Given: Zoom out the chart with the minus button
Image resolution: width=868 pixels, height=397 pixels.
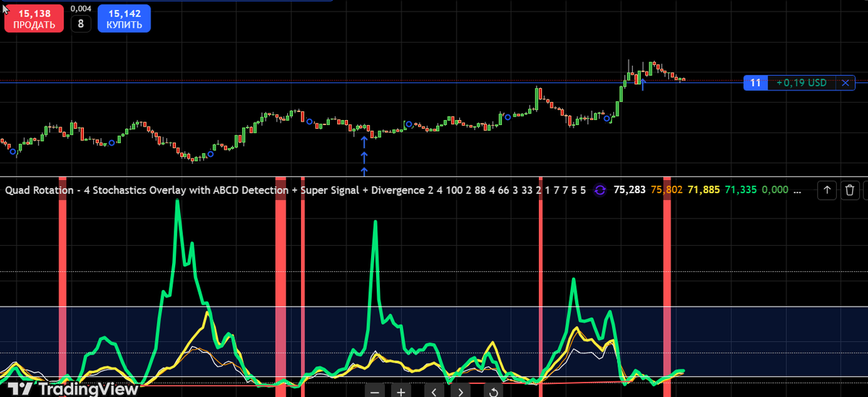Looking at the screenshot, I should (374, 391).
